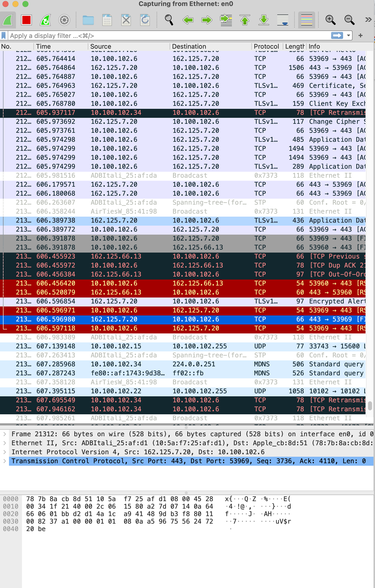Screen dimensions: 375x588
Task: Zoom out packet list text
Action: (x=349, y=20)
